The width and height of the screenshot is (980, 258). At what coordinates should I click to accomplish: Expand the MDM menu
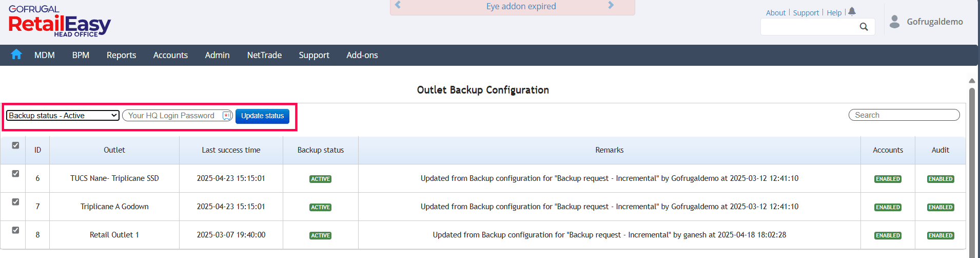point(45,55)
